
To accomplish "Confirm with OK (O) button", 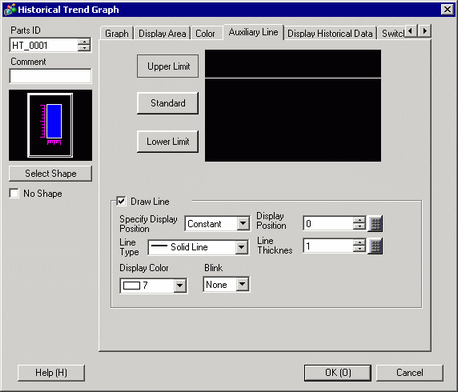I will point(338,373).
